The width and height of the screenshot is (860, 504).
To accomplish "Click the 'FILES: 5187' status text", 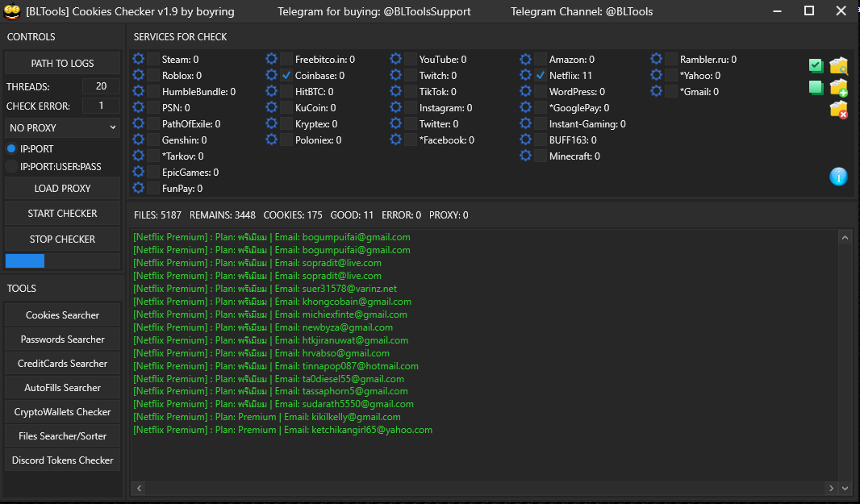I will [157, 215].
